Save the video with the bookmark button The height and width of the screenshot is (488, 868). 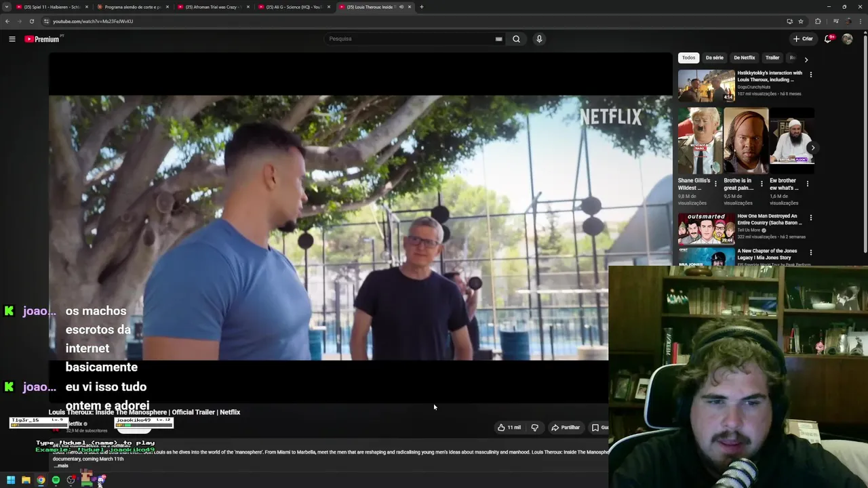[598, 428]
